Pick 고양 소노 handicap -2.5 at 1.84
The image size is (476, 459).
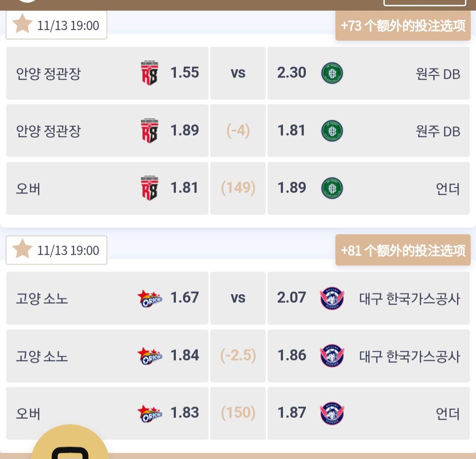point(107,356)
